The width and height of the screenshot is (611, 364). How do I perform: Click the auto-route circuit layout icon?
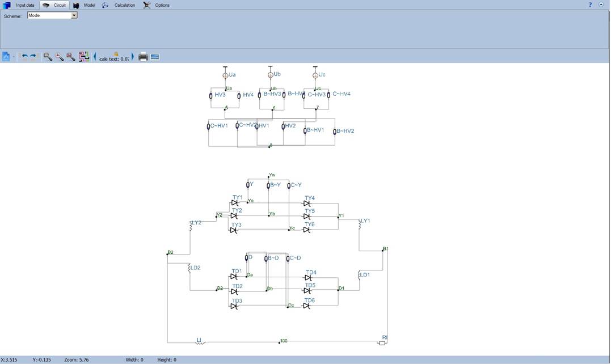coord(84,57)
